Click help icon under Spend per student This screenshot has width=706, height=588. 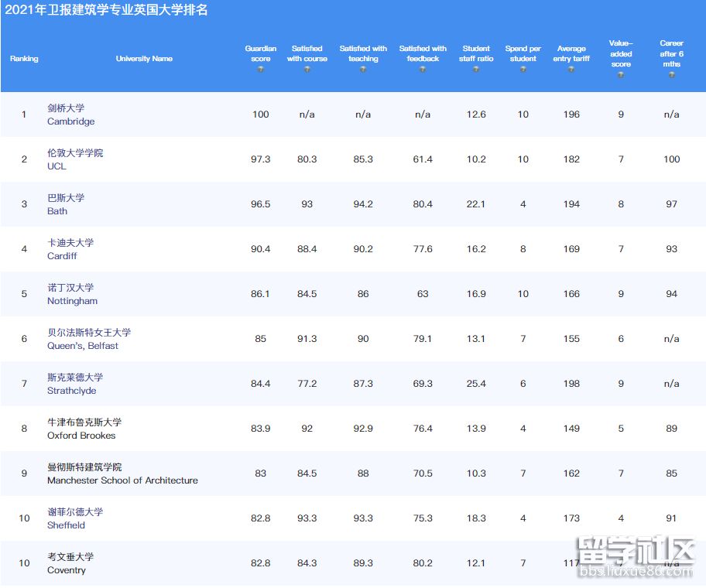[x=523, y=70]
